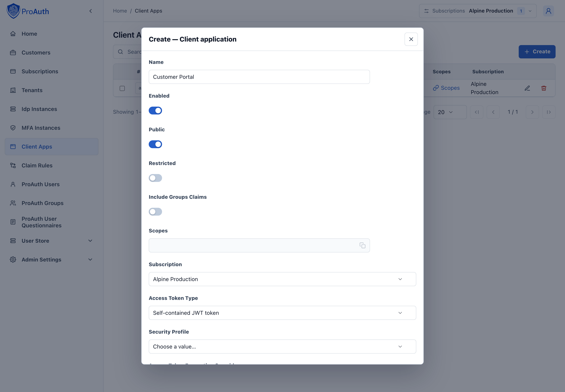Open the page size dropdown showing 20
Screen dimensions: 565x392
pos(450,112)
